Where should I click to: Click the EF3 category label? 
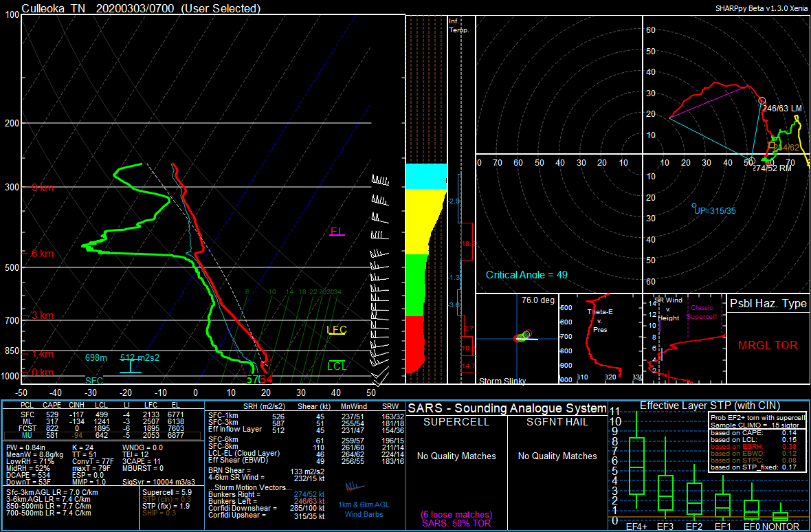click(665, 526)
